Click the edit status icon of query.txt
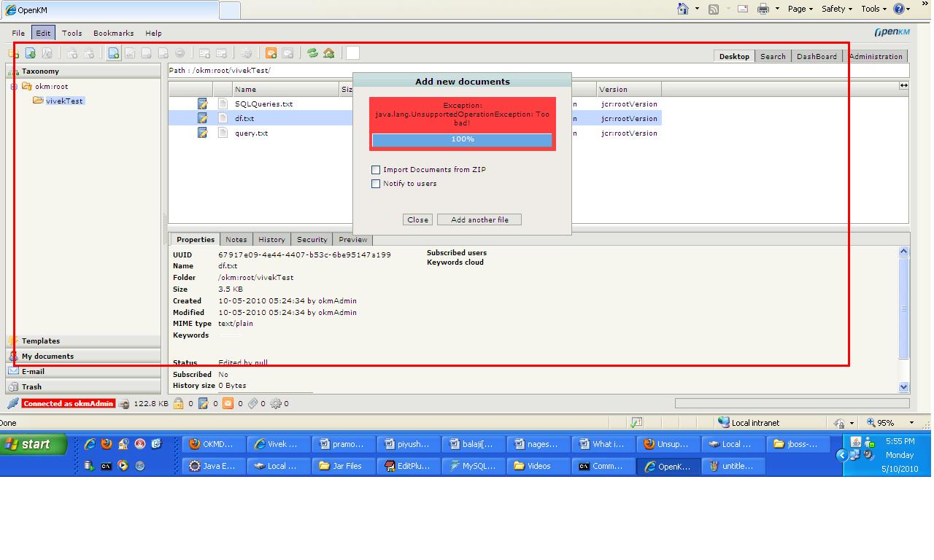 202,133
